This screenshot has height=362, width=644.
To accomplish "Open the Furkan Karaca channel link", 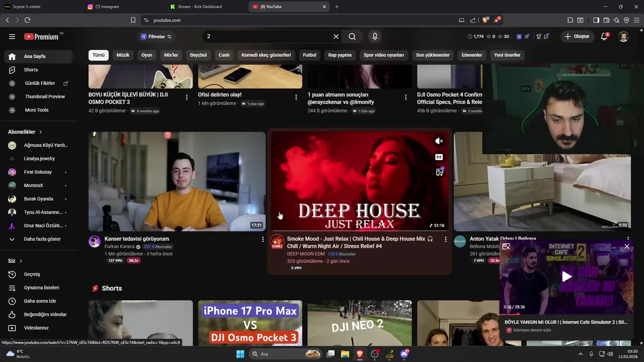I will 119,247.
